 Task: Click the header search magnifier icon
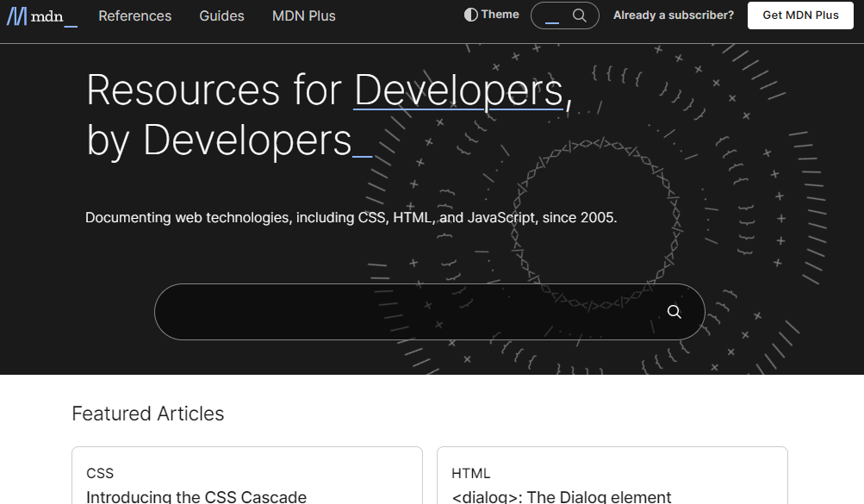point(579,16)
